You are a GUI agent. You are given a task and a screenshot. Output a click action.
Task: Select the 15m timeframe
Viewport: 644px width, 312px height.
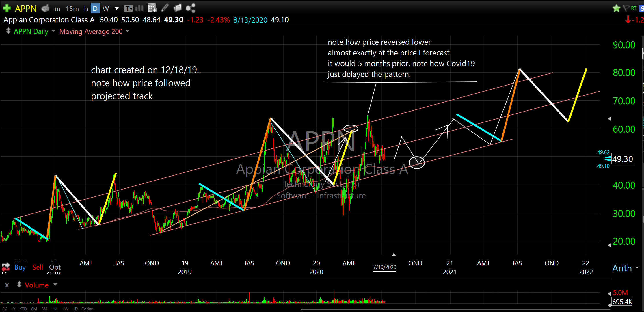(x=72, y=9)
